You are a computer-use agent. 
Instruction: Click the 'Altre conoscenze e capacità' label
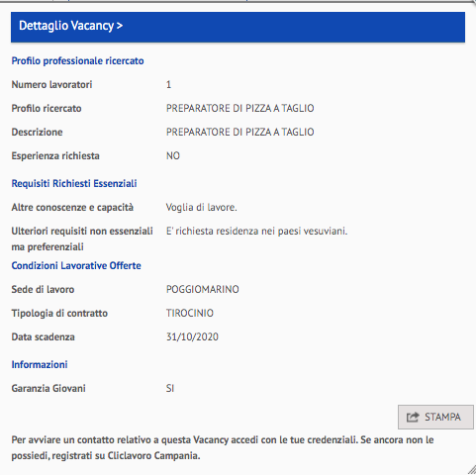[72, 208]
